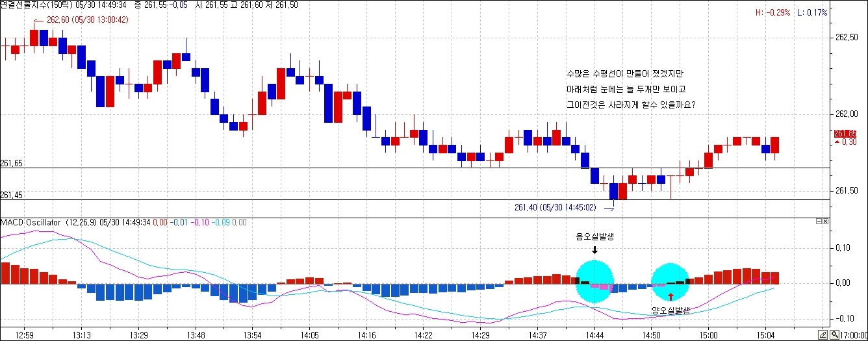
Task: Select the 아래처럼 눈에는 늘 두개만 보이고 text line
Action: click(x=626, y=89)
